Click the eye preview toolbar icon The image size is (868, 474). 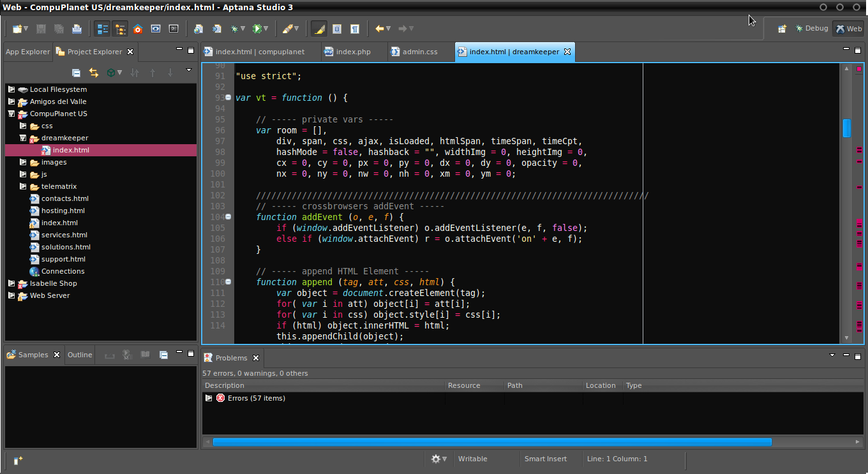click(156, 29)
